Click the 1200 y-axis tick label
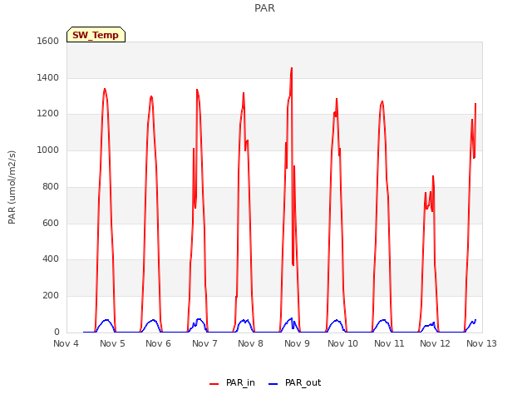This screenshot has width=532, height=399. point(48,114)
